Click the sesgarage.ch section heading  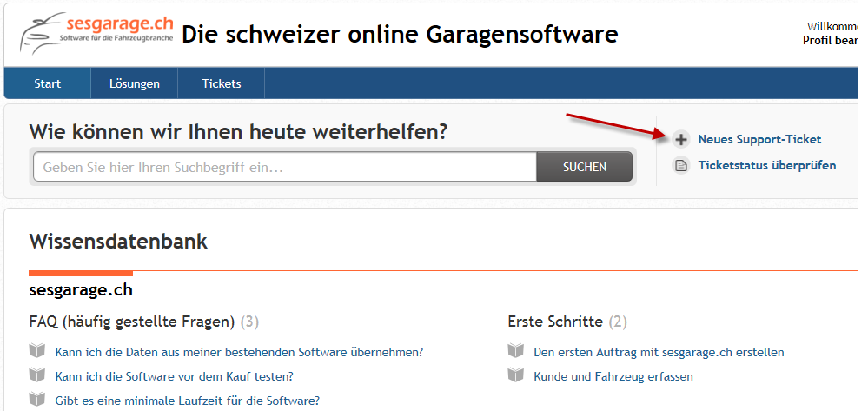click(x=81, y=289)
